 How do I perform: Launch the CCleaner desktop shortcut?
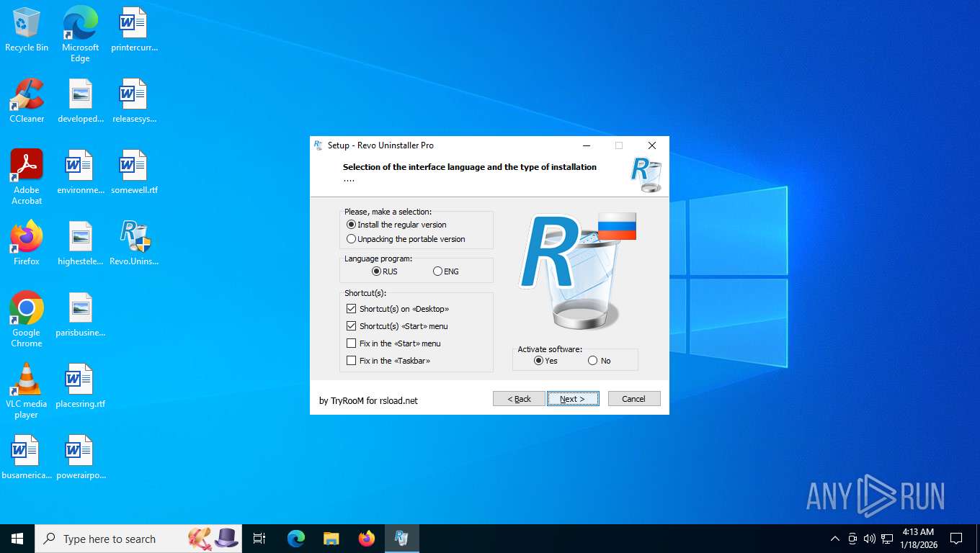[27, 101]
